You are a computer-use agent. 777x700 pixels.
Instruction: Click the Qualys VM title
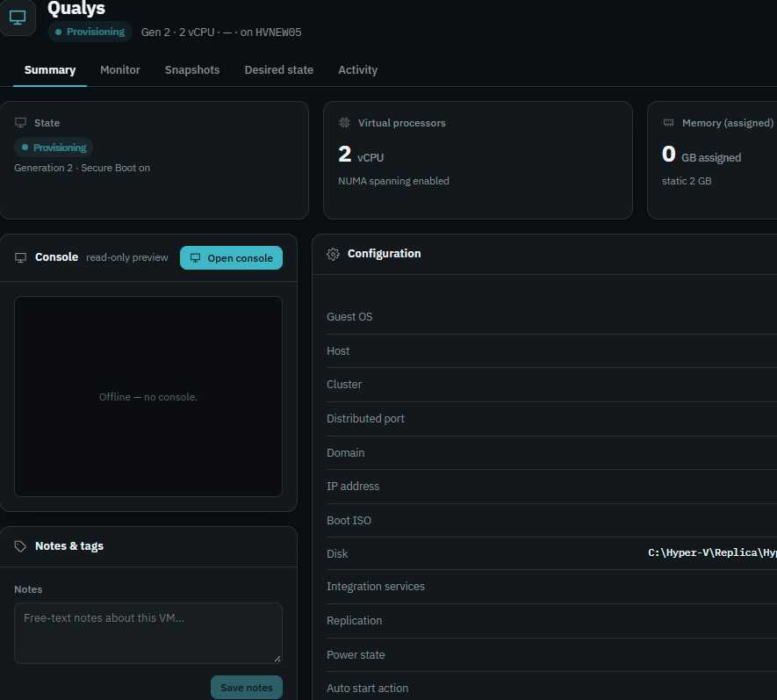point(76,8)
